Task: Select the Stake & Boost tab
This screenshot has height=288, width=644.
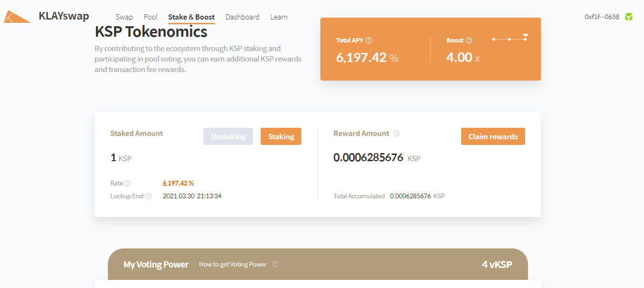Action: click(191, 17)
